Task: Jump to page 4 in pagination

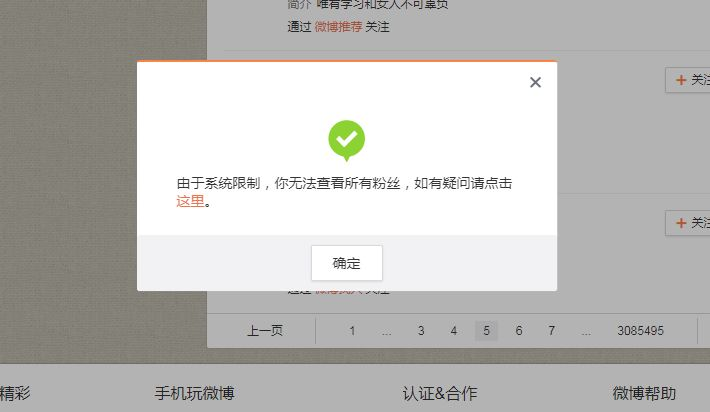Action: [454, 331]
